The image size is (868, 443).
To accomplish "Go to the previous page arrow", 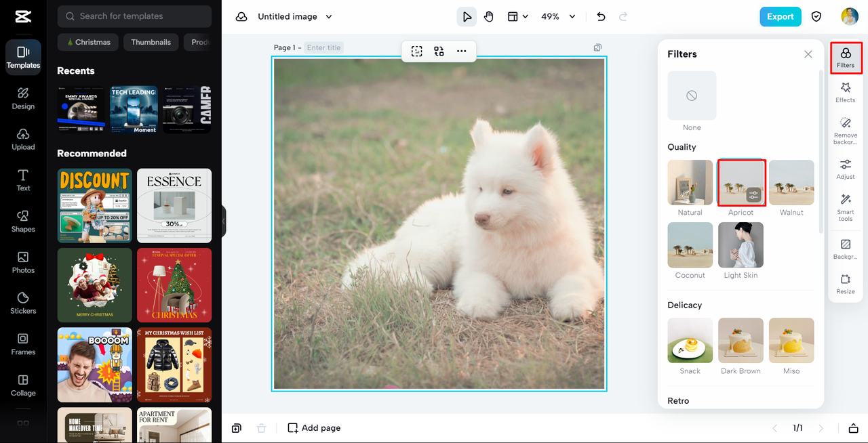I will click(x=776, y=428).
